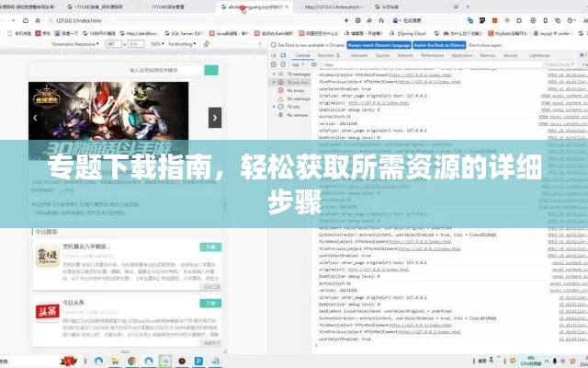Click the viewport width input field
This screenshot has width=588, height=368.
pyautogui.click(x=113, y=44)
